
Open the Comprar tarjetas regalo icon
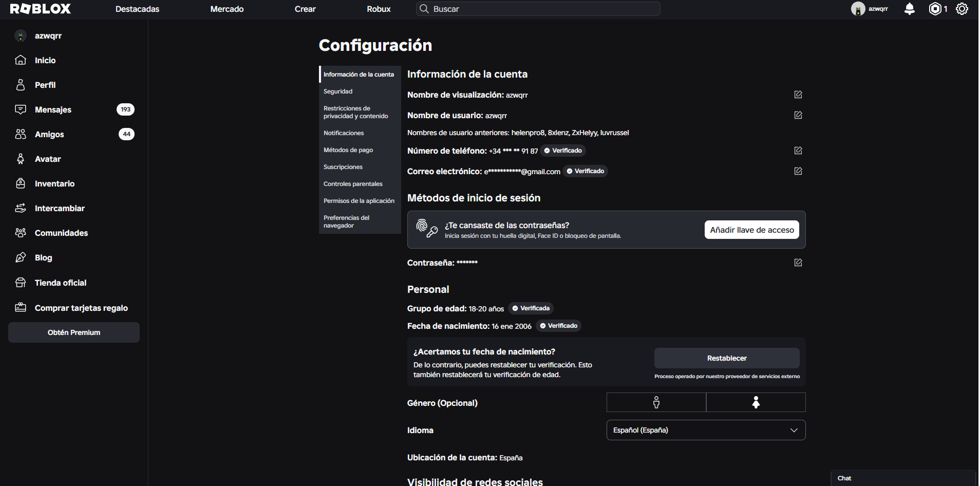pos(21,308)
